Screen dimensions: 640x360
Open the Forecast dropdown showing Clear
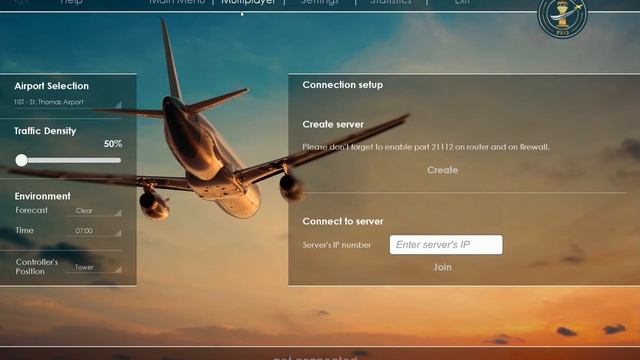coord(94,211)
